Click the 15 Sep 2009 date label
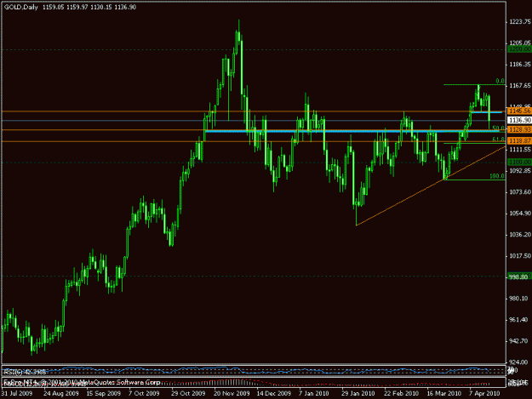This screenshot has width=532, height=399. (104, 393)
